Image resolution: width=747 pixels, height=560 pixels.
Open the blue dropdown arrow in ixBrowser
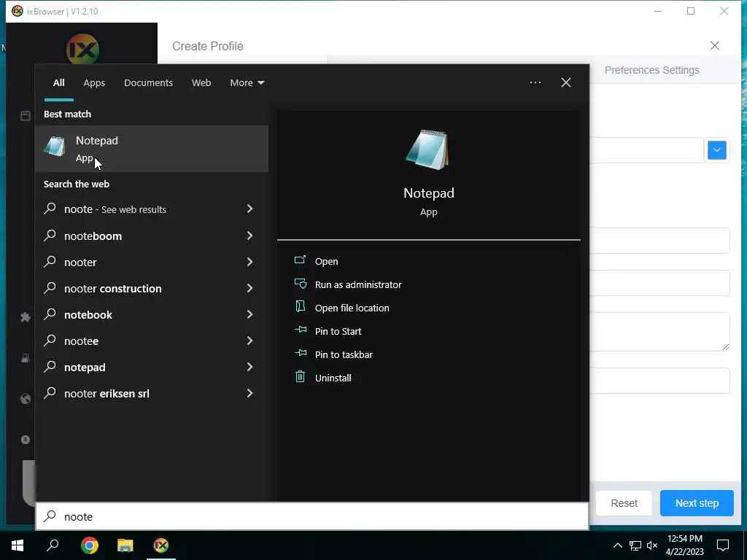[716, 150]
